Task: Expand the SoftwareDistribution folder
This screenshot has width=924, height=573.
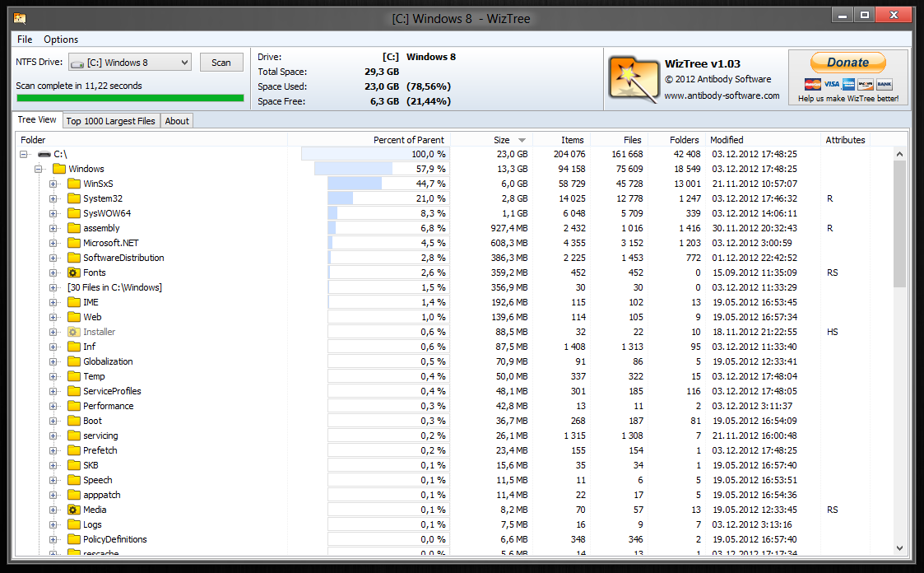Action: coord(53,259)
